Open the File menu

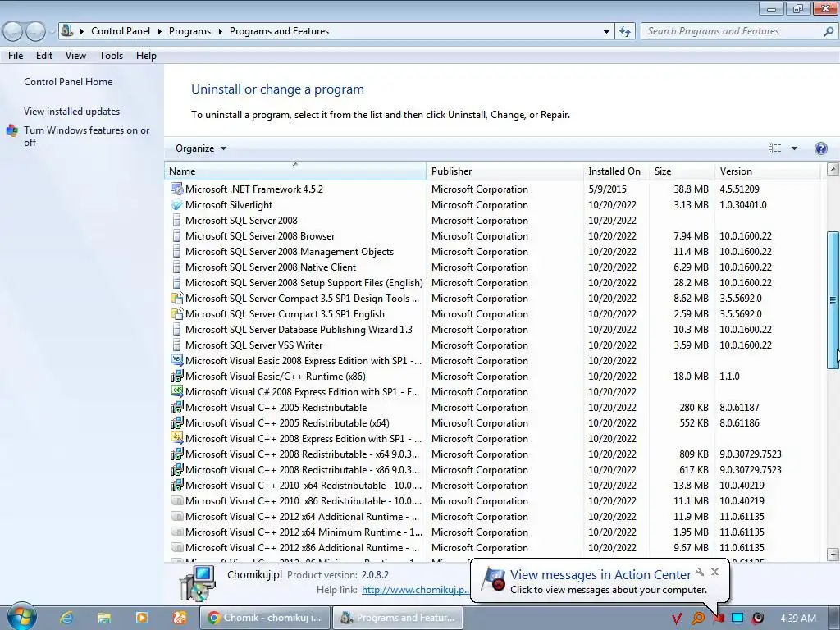point(16,56)
